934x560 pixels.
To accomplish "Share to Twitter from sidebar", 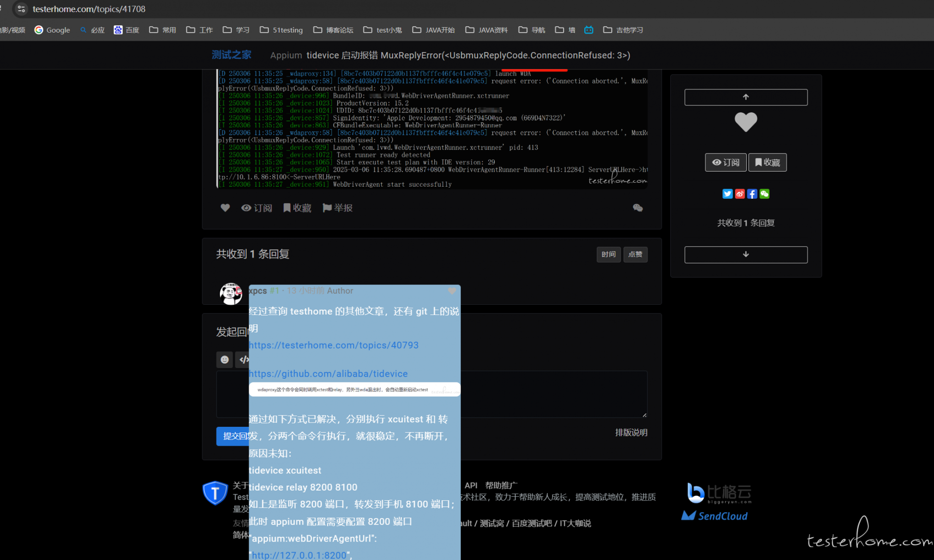I will coord(727,194).
